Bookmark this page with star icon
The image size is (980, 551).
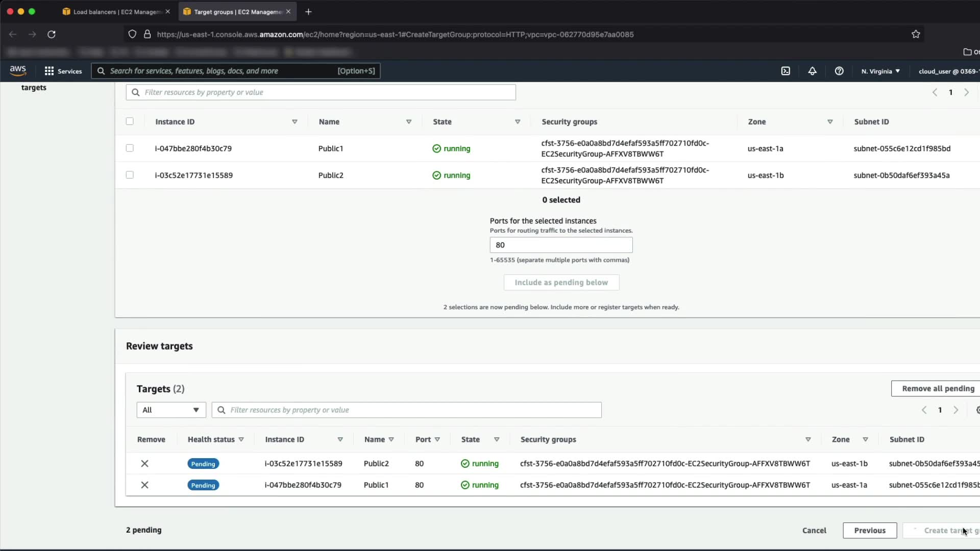pos(916,34)
